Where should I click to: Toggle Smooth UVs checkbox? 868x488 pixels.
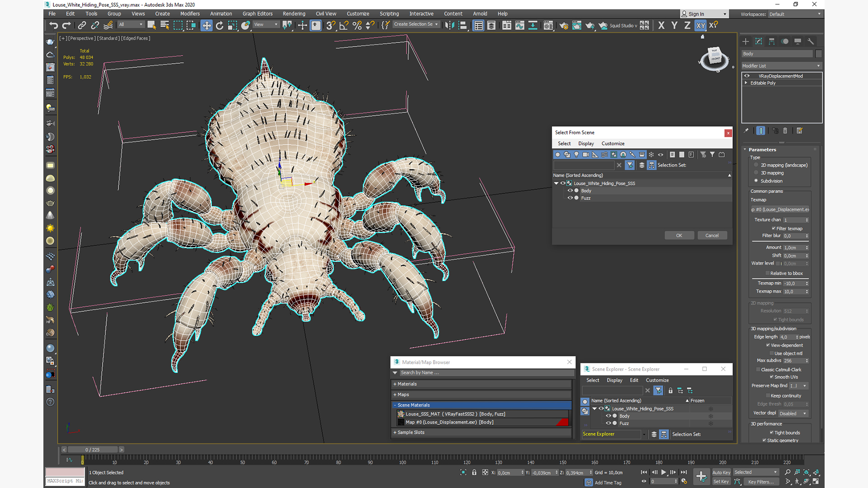click(772, 377)
